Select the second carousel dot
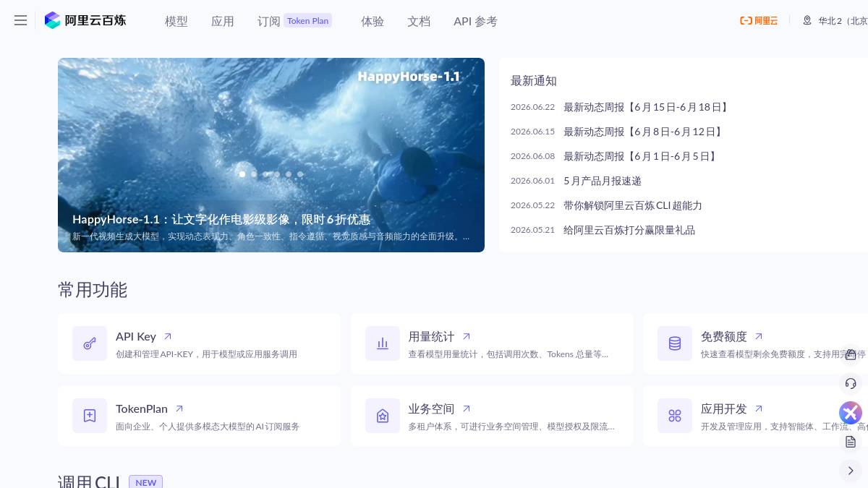Image resolution: width=868 pixels, height=488 pixels. point(254,174)
